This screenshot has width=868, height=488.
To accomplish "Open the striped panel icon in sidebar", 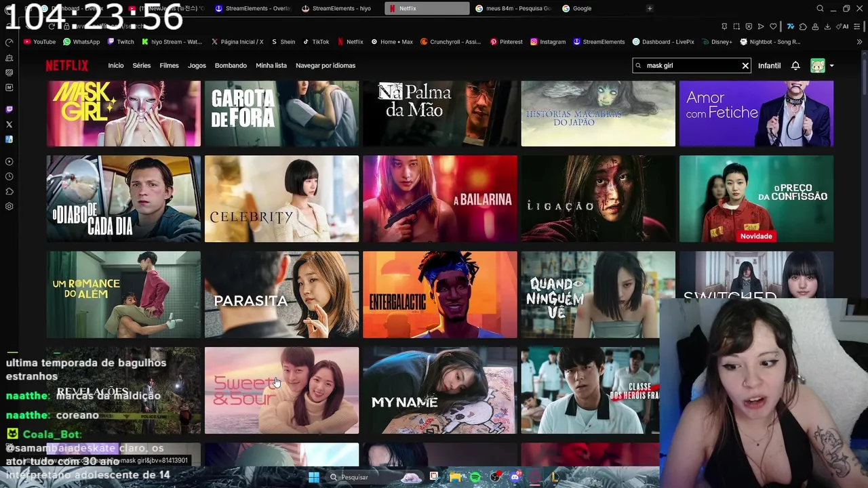I will 9,73.
